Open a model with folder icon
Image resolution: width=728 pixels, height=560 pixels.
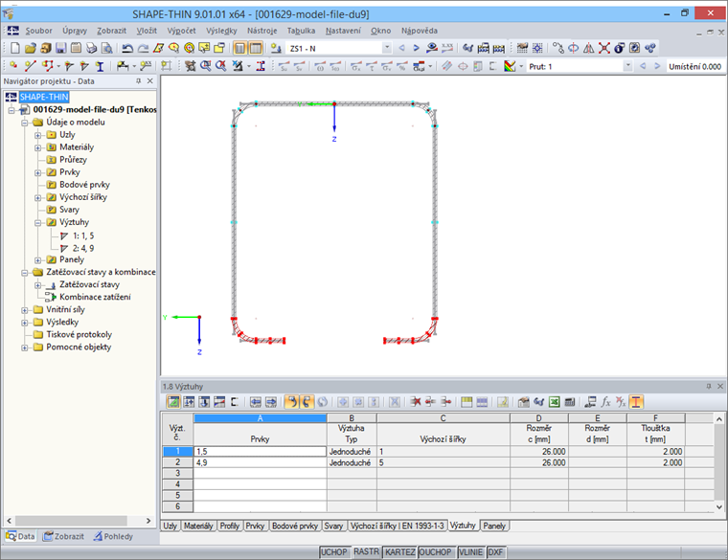point(31,48)
